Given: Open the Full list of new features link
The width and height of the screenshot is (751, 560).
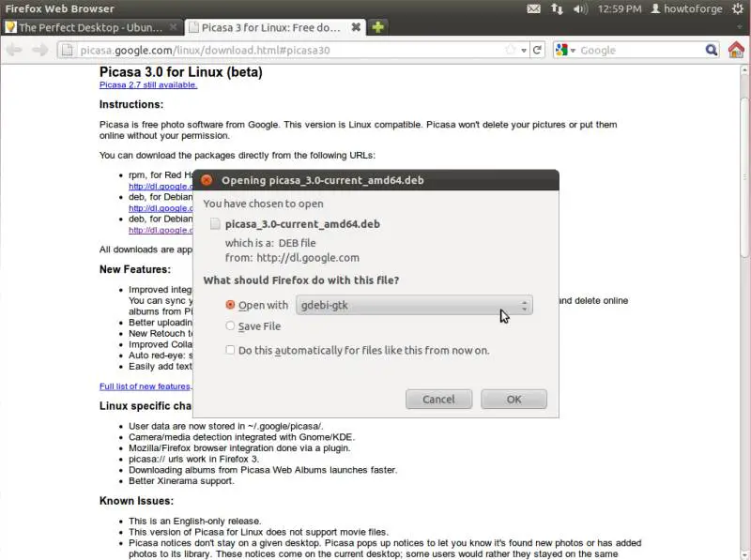Looking at the screenshot, I should pos(146,386).
